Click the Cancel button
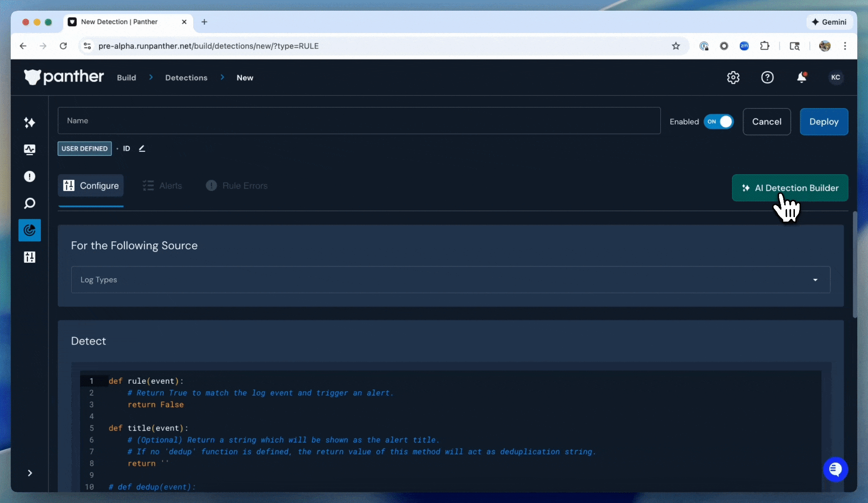Image resolution: width=868 pixels, height=503 pixels. (766, 122)
